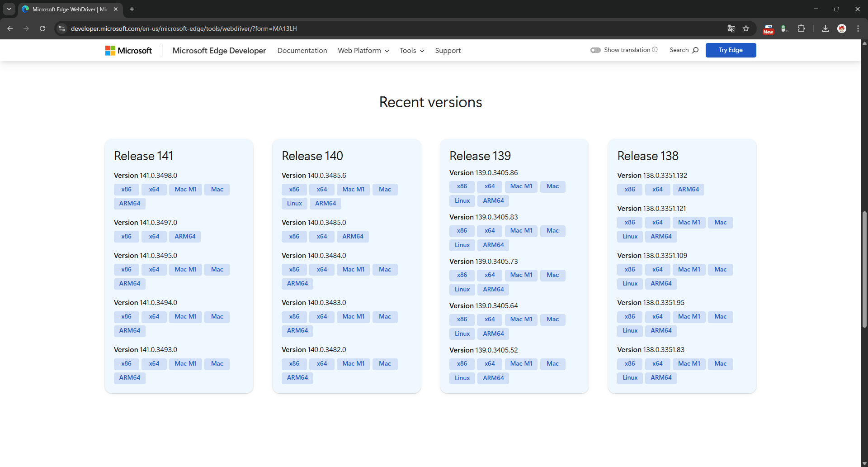
Task: Go to Microsoft Edge Developer home
Action: click(219, 51)
